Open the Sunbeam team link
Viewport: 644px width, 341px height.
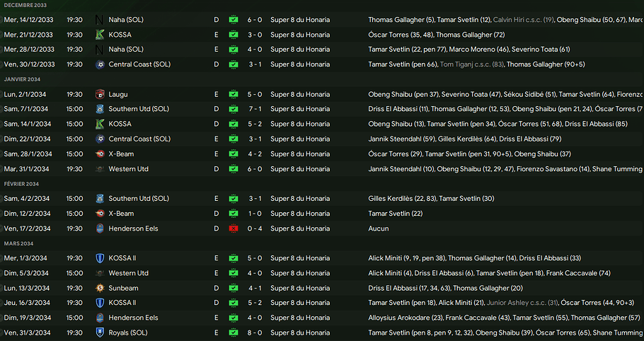pyautogui.click(x=123, y=288)
